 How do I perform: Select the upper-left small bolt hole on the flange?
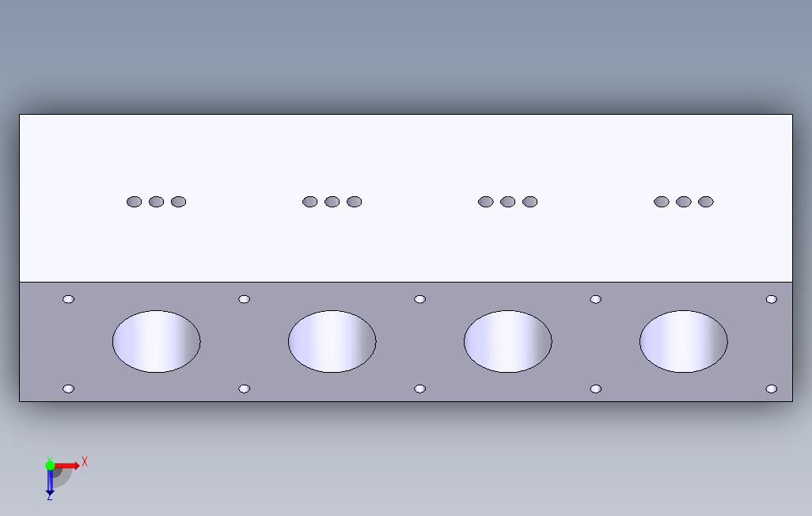pos(68,299)
